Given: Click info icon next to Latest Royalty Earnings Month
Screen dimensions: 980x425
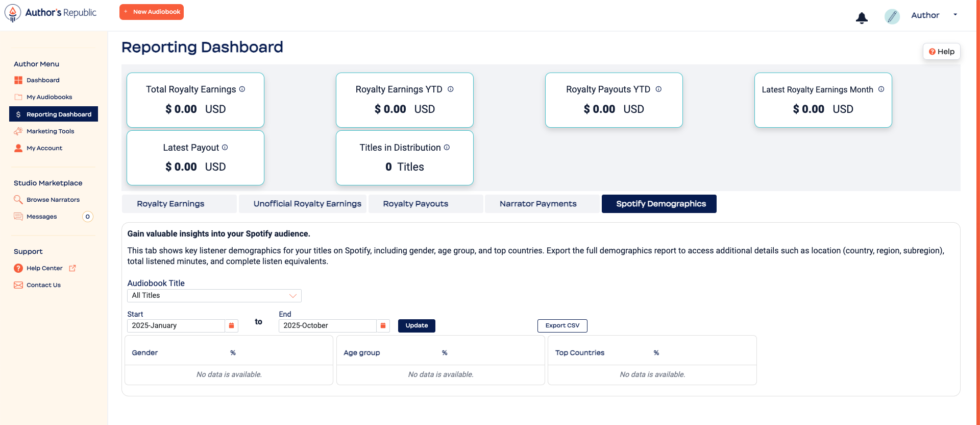Looking at the screenshot, I should [x=881, y=89].
